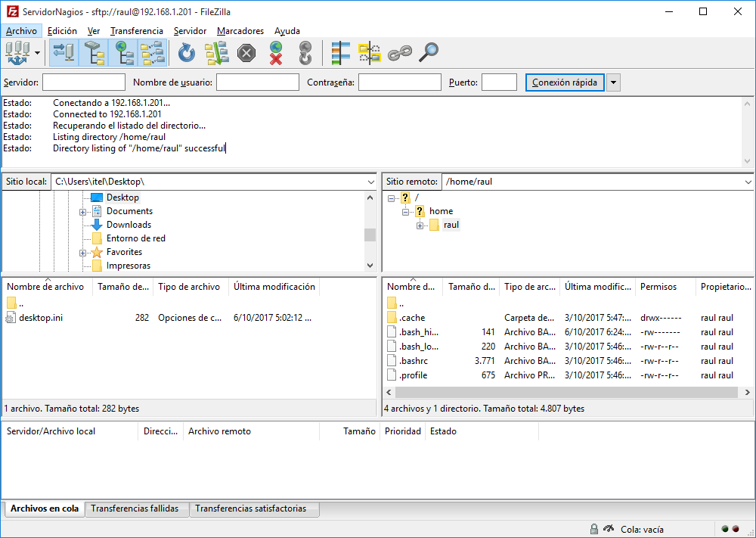The width and height of the screenshot is (756, 538).
Task: Click remote file list horizontal scrollbar
Action: (x=566, y=392)
